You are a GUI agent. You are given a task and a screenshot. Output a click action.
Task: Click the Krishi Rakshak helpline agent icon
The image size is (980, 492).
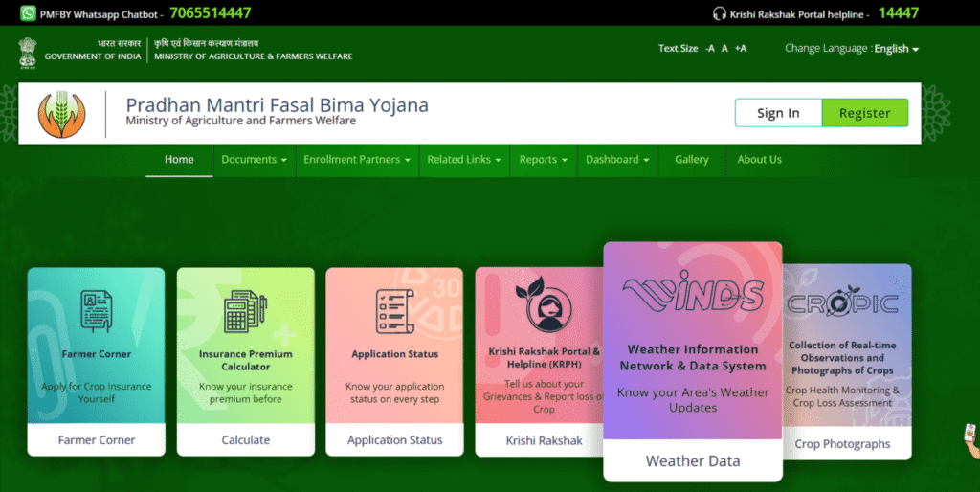coord(543,304)
